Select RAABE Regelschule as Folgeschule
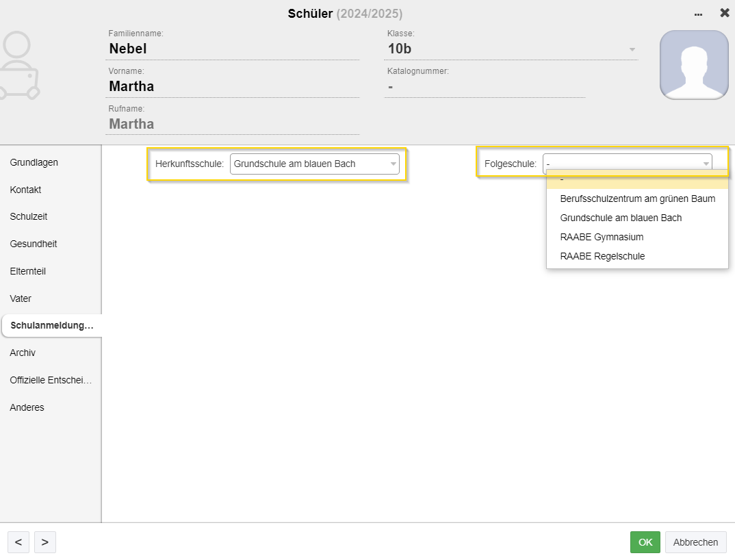Screen dimensions: 735x560 [x=602, y=256]
